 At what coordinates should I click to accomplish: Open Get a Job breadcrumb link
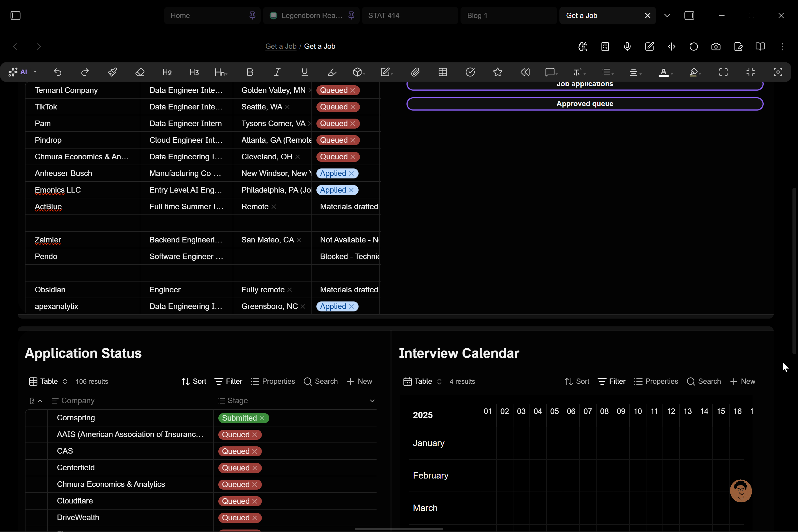pyautogui.click(x=281, y=47)
